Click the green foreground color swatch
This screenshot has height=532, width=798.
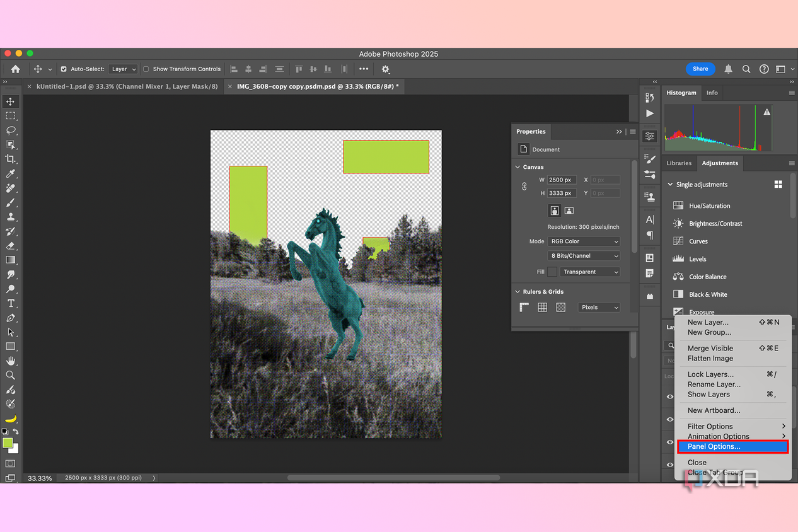click(x=8, y=443)
